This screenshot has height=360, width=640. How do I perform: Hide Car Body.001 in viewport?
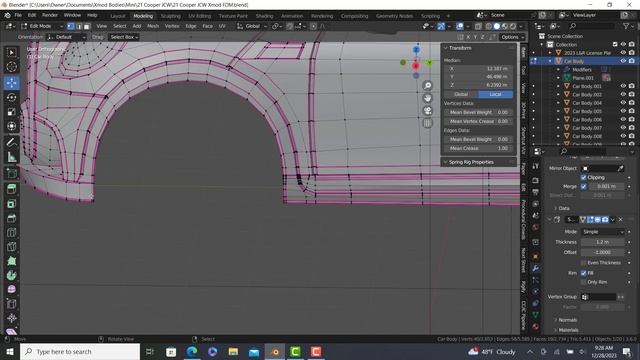pos(623,86)
